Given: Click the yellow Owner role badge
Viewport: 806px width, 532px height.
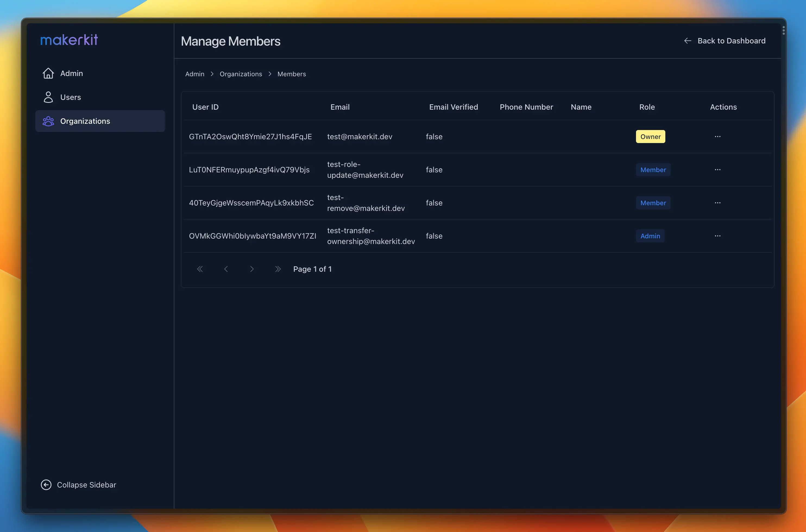Looking at the screenshot, I should 650,136.
